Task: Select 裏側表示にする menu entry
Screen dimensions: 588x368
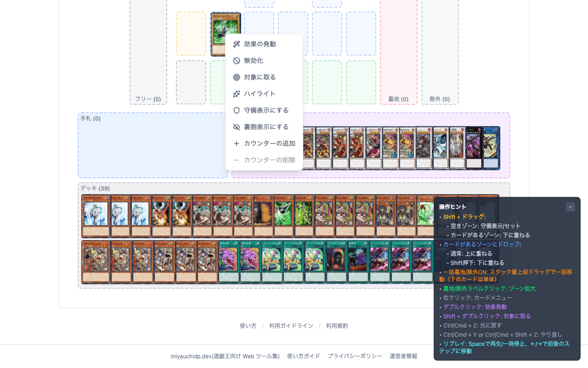Action: click(x=264, y=127)
